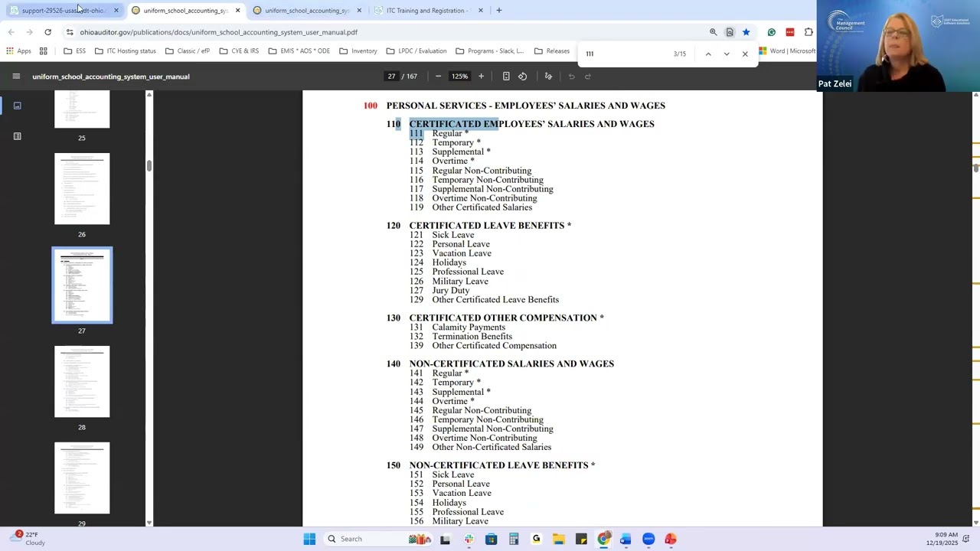Select page 25 thumbnail
980x551 pixels.
[x=82, y=109]
